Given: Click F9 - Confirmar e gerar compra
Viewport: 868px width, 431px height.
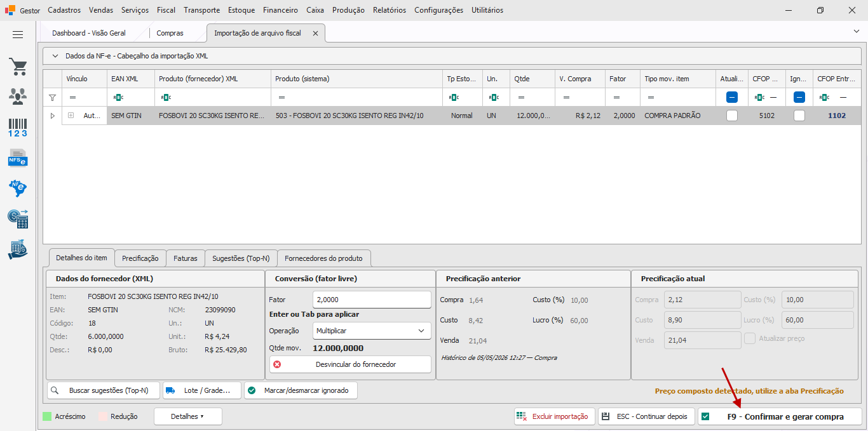Looking at the screenshot, I should point(780,416).
